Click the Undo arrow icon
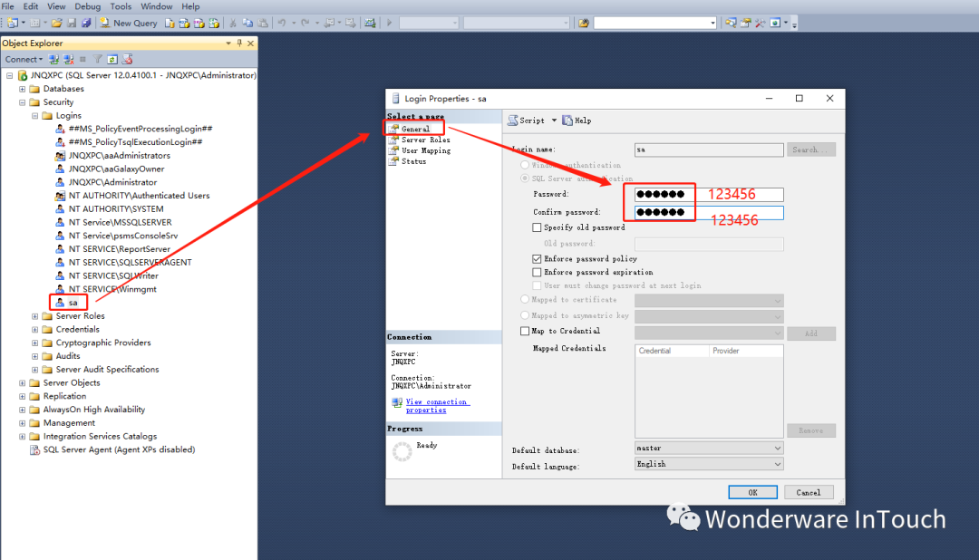Viewport: 979px width, 560px height. point(282,23)
